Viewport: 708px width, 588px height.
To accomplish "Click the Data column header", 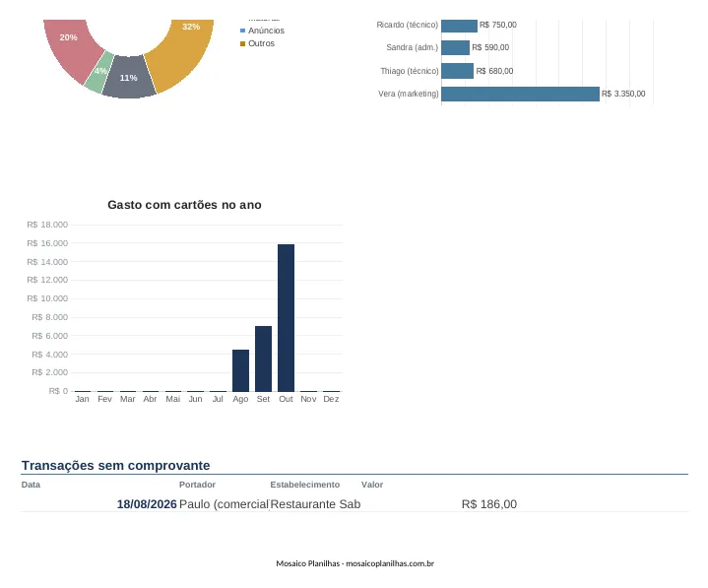I will pyautogui.click(x=31, y=485).
